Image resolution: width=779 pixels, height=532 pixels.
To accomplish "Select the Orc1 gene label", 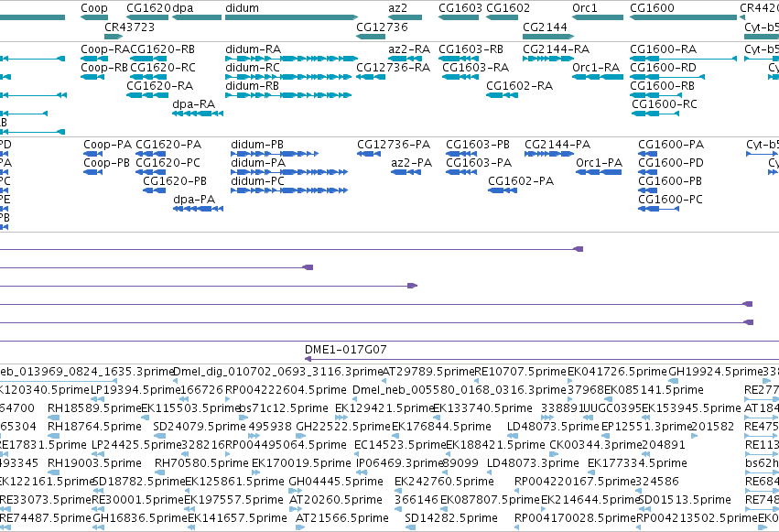I will pyautogui.click(x=585, y=8).
